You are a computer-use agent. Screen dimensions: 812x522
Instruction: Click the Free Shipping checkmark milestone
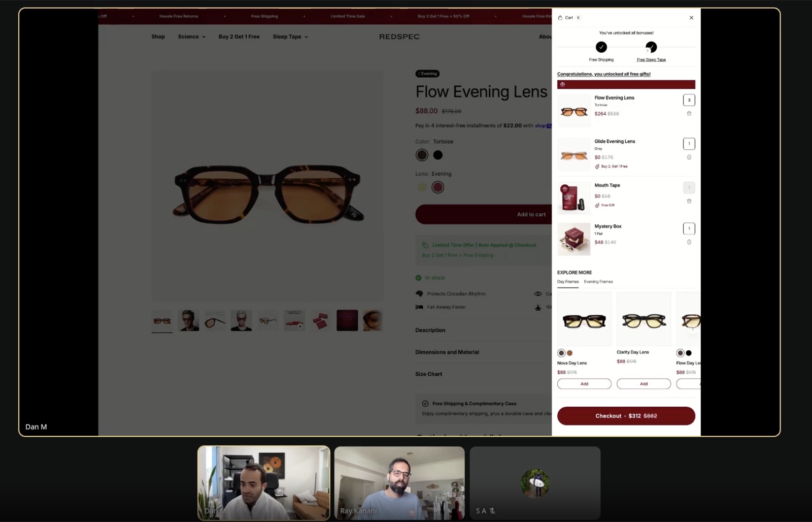point(601,47)
